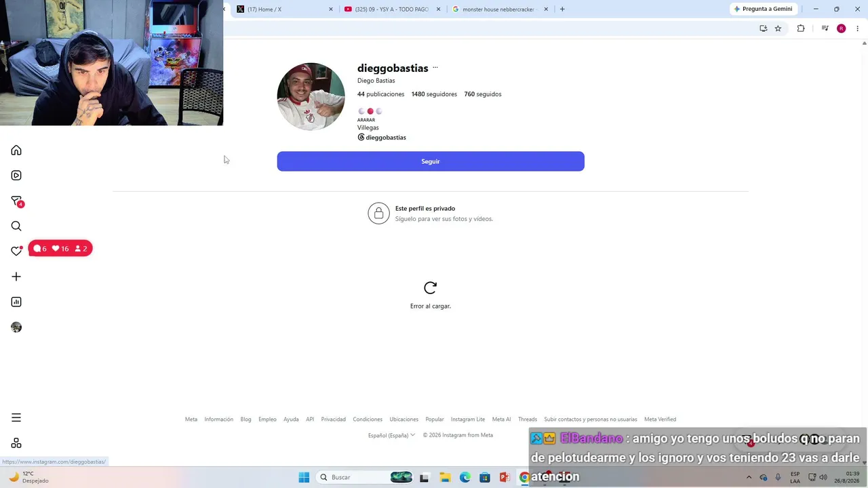Open options menu next to dieggobastias username

[435, 68]
